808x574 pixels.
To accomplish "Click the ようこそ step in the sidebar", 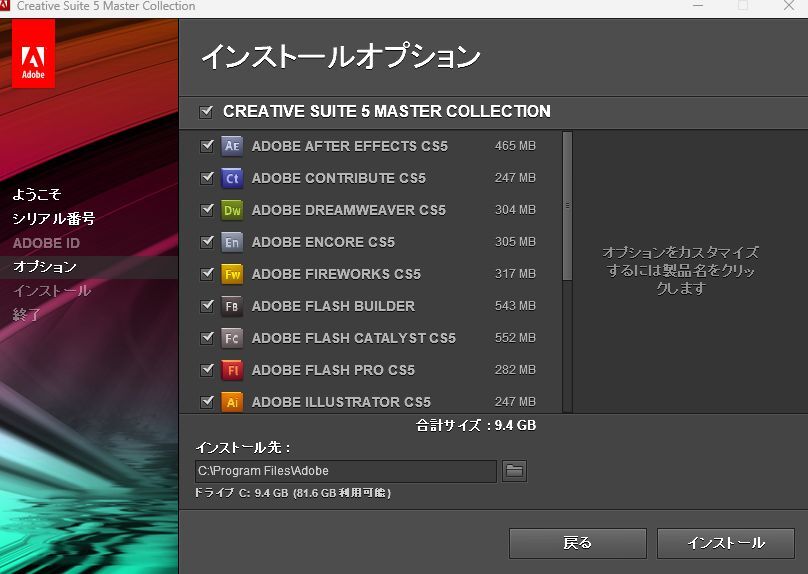I will [37, 195].
